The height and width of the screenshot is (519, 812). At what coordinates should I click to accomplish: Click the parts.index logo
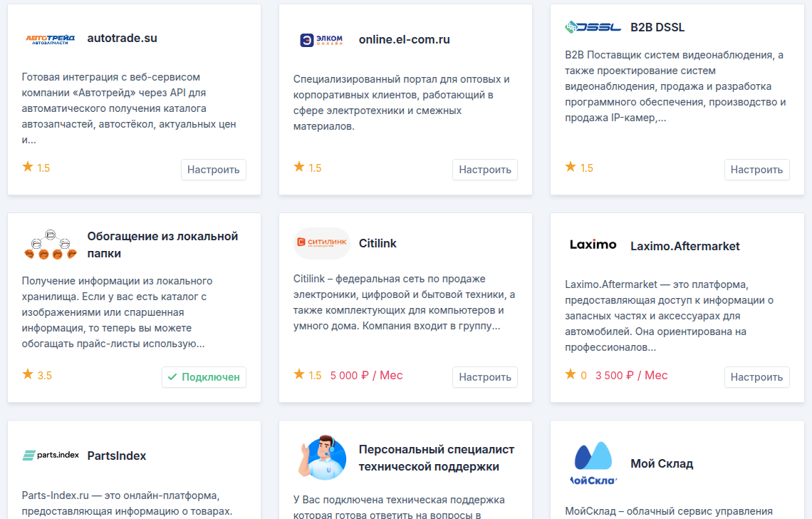click(51, 456)
